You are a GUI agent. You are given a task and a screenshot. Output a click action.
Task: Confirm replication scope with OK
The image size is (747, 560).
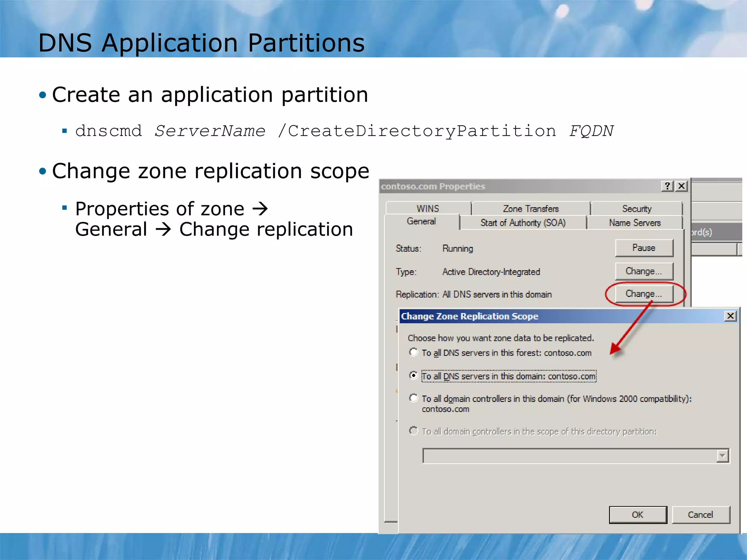click(638, 514)
